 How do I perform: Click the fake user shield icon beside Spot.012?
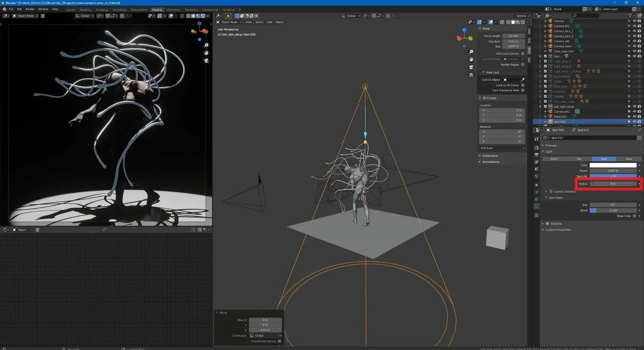coord(639,138)
